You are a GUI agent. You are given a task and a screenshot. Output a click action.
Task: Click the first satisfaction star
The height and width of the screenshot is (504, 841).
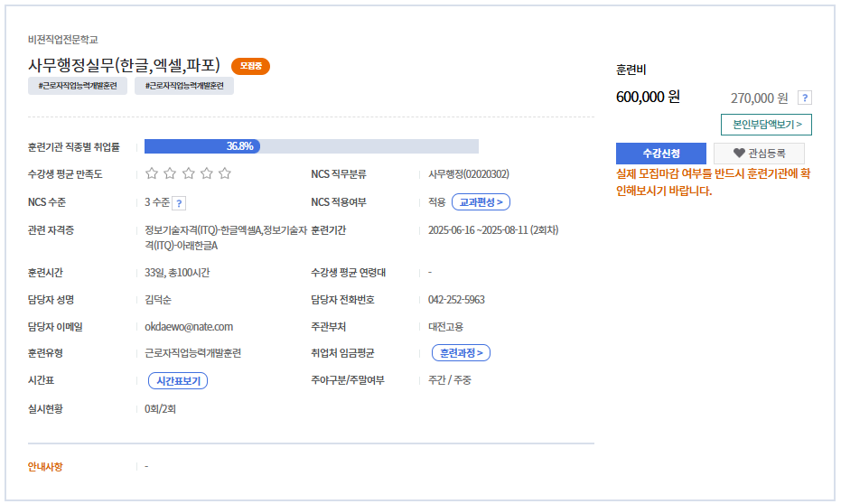(152, 173)
